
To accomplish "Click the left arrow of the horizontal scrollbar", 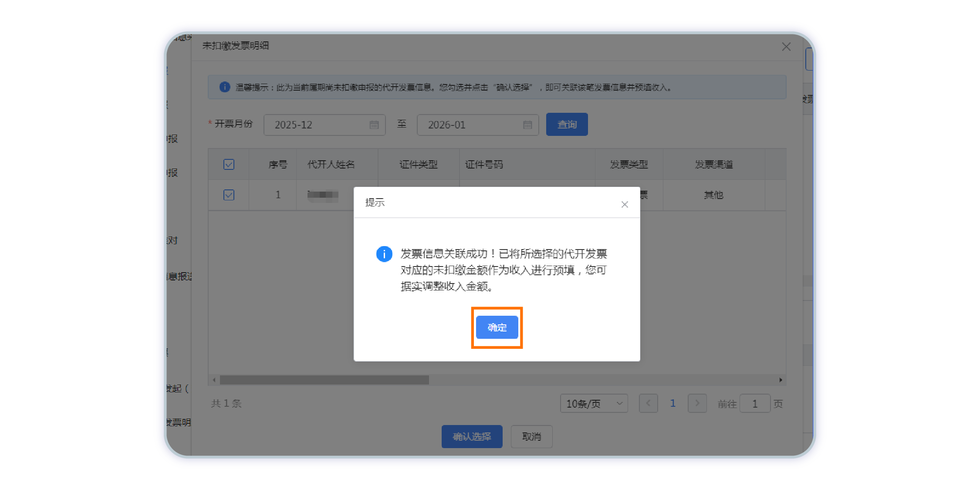I will point(214,380).
